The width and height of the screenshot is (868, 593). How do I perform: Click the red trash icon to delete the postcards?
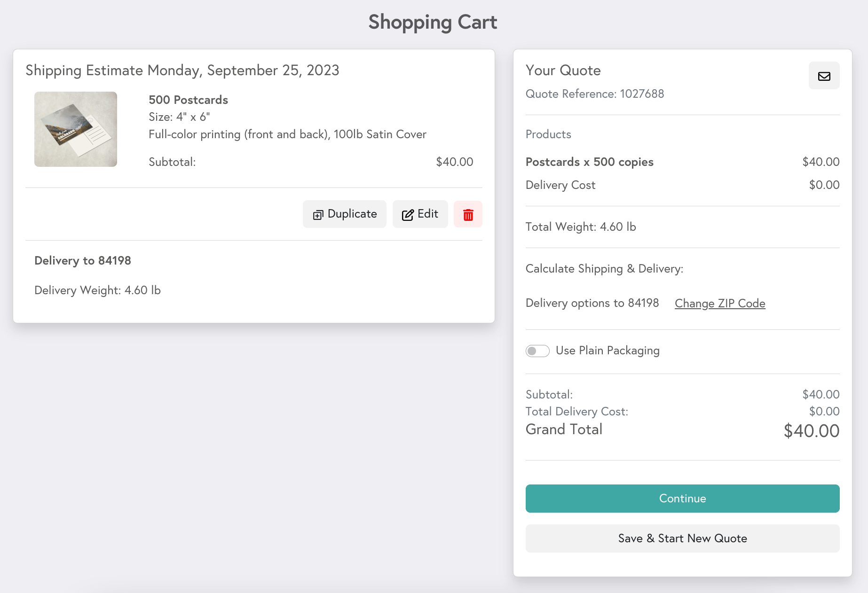(x=467, y=214)
